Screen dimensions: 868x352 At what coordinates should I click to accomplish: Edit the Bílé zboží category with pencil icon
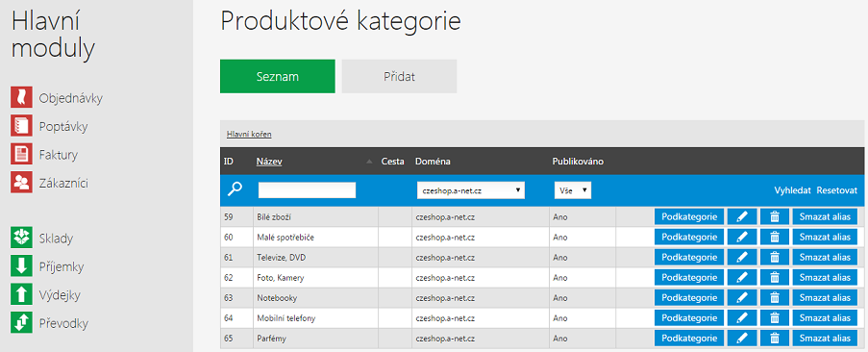click(742, 217)
